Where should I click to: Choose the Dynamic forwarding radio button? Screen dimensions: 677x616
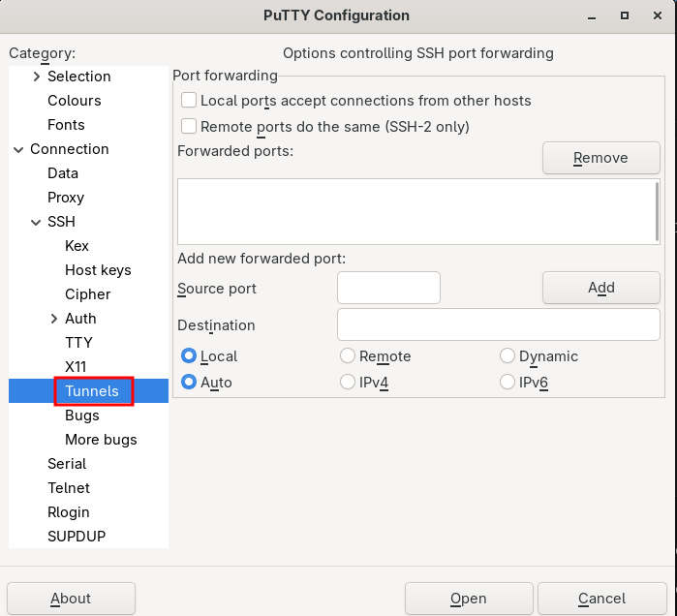coord(508,356)
